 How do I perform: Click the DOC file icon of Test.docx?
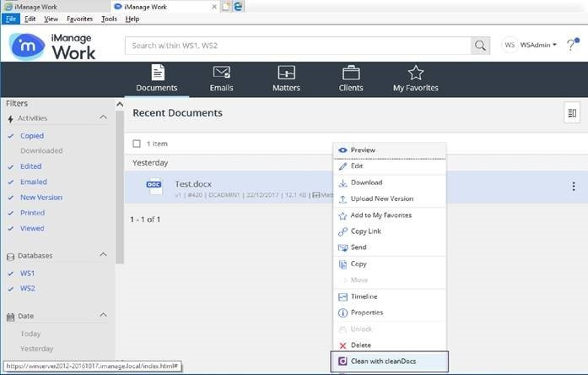tap(154, 186)
